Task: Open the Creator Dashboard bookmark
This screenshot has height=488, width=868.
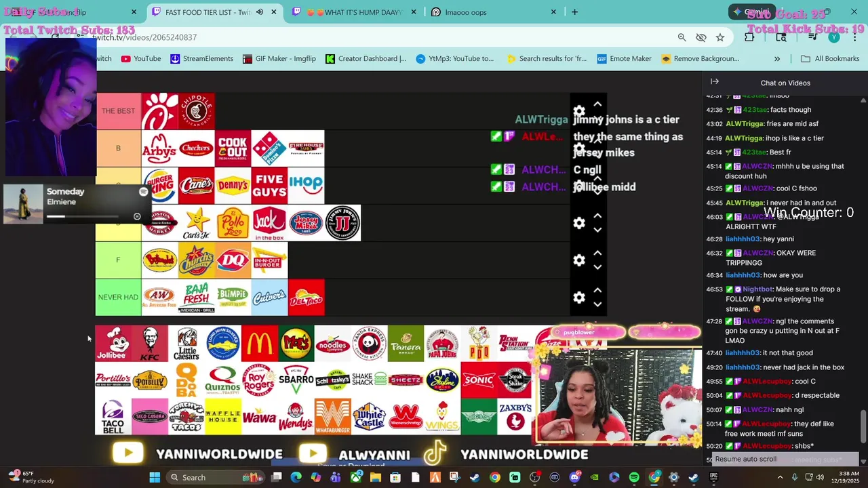Action: [366, 59]
